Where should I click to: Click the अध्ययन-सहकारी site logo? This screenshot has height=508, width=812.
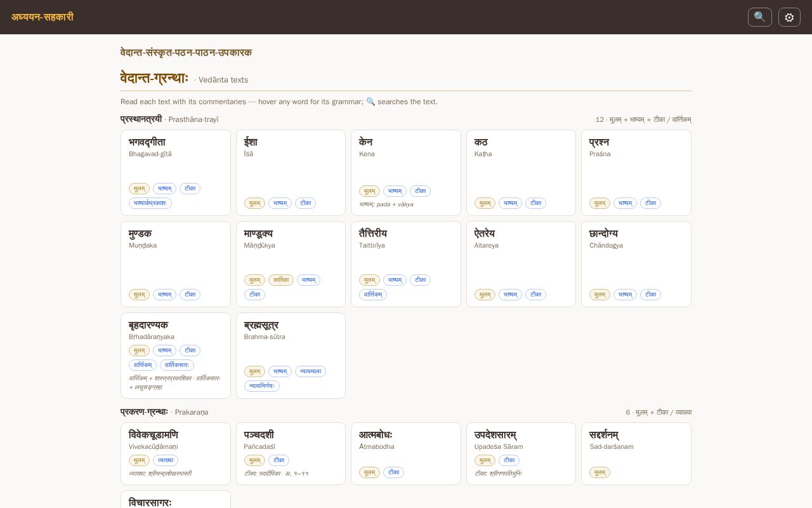pos(43,17)
